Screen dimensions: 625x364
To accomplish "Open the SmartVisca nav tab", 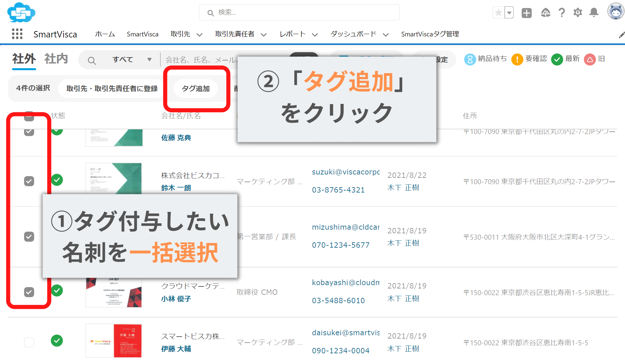I will tap(142, 34).
